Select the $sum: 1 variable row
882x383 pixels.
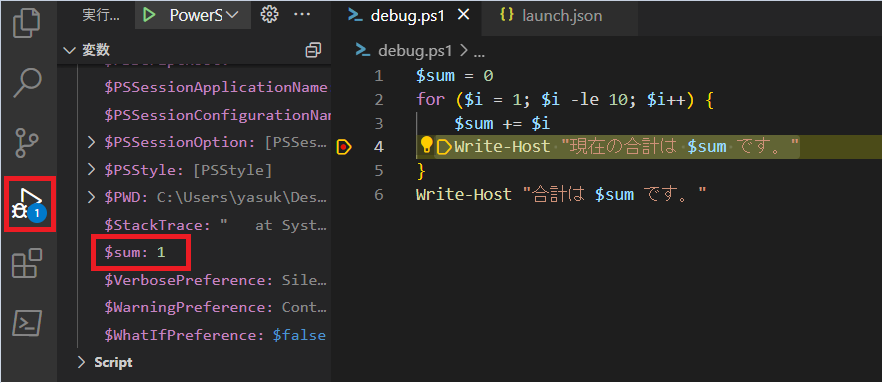tap(194, 253)
